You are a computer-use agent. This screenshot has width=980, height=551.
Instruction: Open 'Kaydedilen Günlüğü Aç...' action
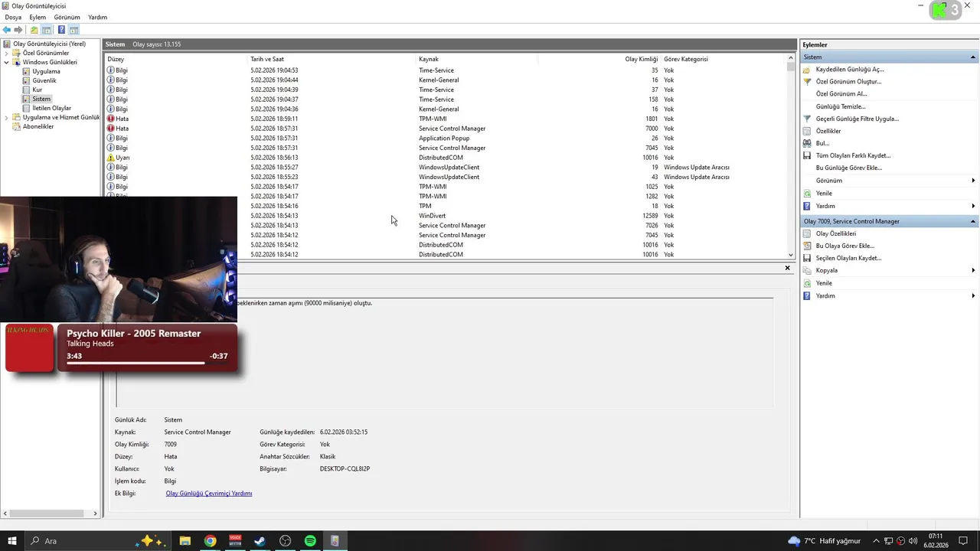click(850, 70)
